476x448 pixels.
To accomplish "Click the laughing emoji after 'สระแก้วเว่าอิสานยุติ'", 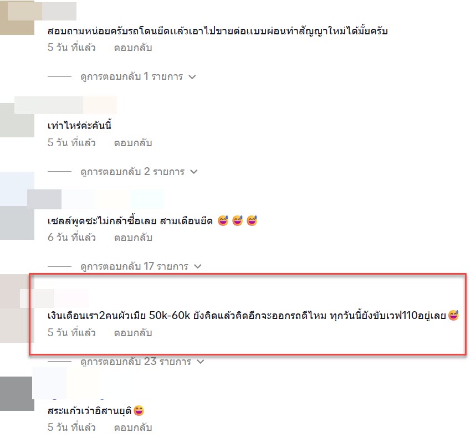I will [139, 411].
